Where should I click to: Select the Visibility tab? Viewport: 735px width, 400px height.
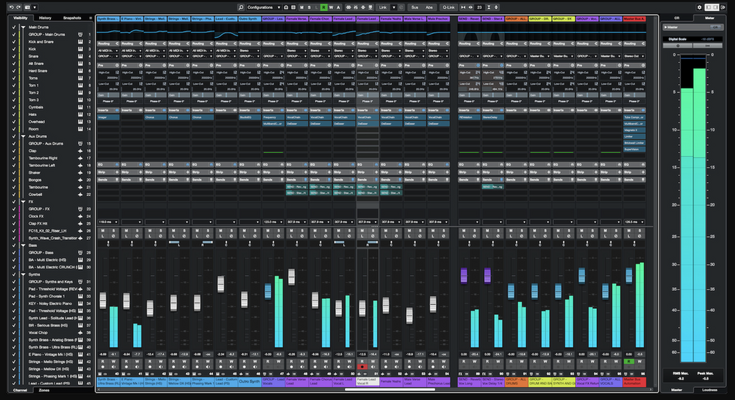20,18
